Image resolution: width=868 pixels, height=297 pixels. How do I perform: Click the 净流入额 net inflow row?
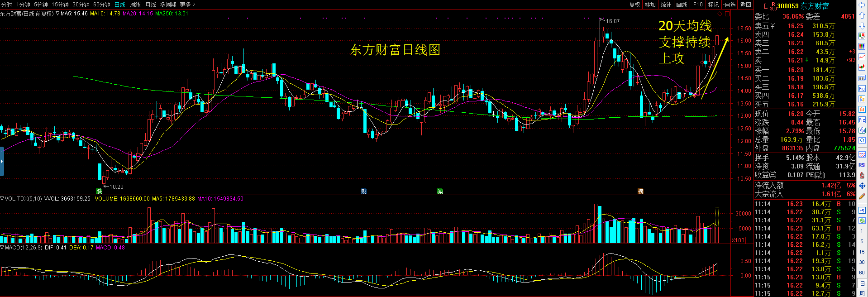805,185
